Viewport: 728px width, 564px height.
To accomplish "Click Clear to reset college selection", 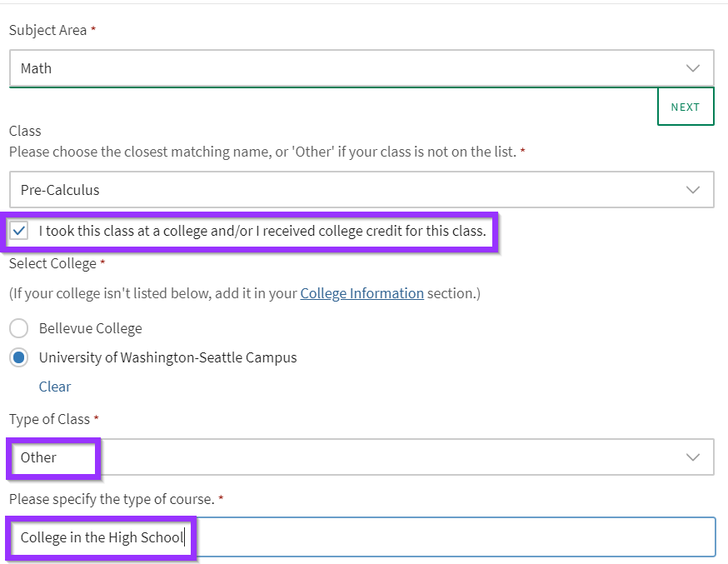I will pyautogui.click(x=55, y=387).
